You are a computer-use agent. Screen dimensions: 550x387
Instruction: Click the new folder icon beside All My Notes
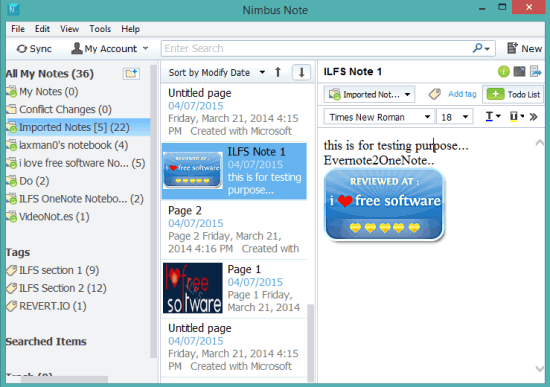pyautogui.click(x=132, y=73)
